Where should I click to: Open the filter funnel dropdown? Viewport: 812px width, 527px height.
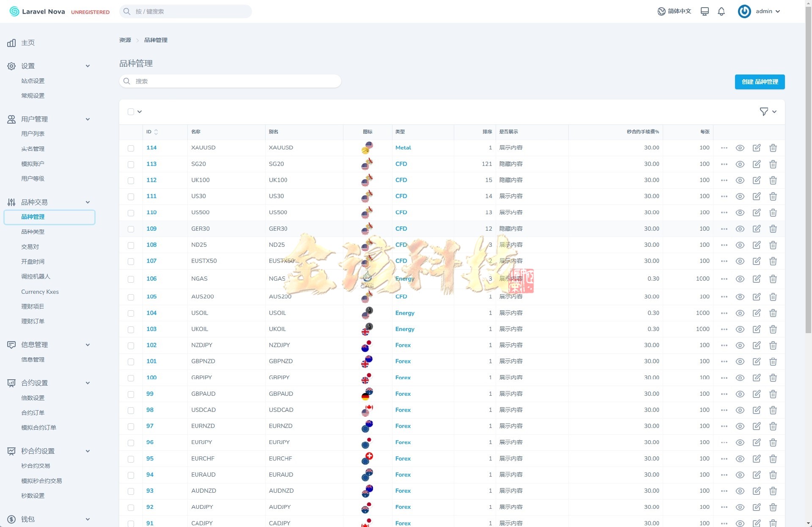click(768, 112)
